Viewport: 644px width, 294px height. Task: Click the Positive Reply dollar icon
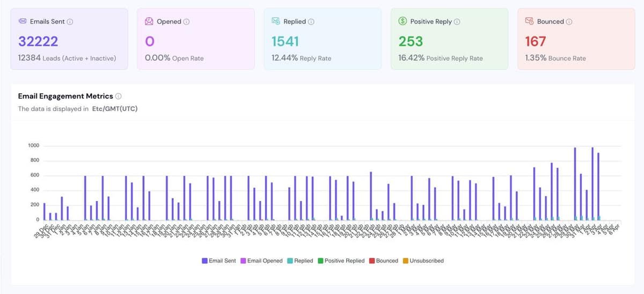click(402, 21)
